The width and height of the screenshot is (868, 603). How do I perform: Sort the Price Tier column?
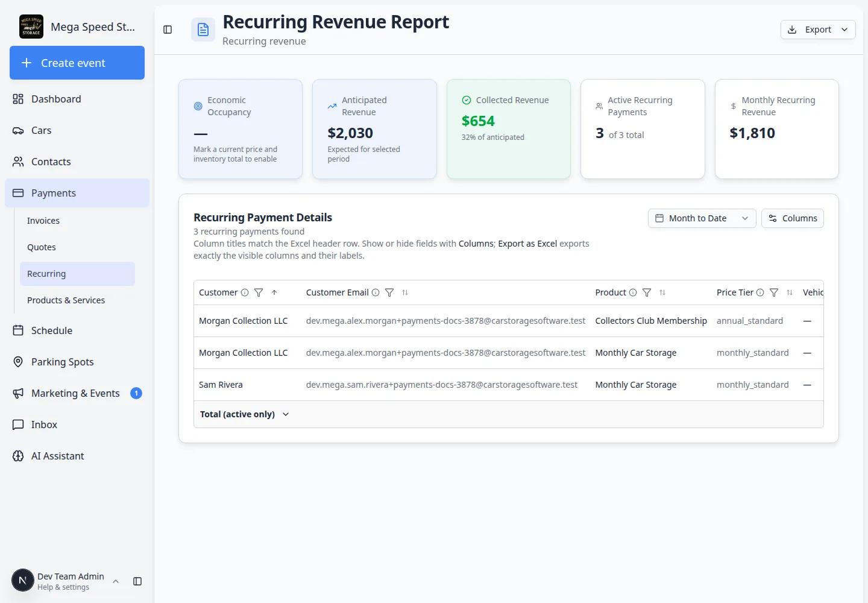tap(790, 292)
